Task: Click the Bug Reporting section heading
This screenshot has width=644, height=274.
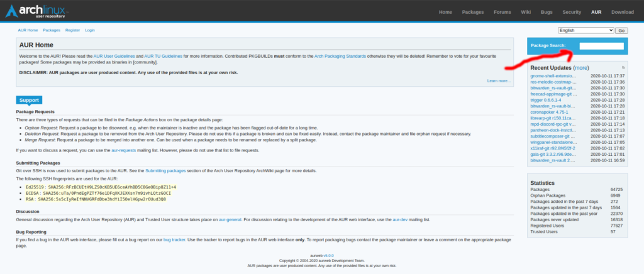Action: [31, 232]
